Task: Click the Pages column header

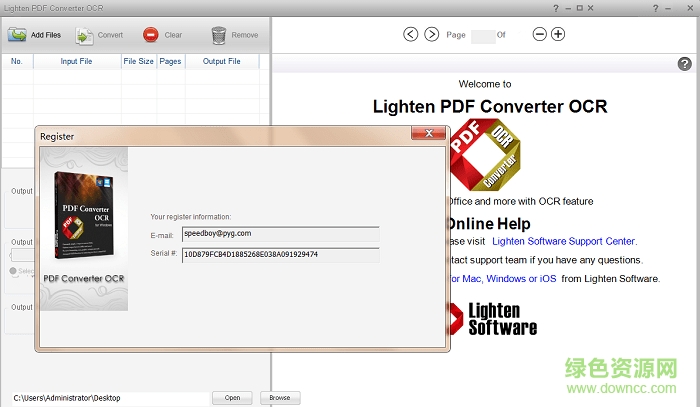Action: [171, 62]
